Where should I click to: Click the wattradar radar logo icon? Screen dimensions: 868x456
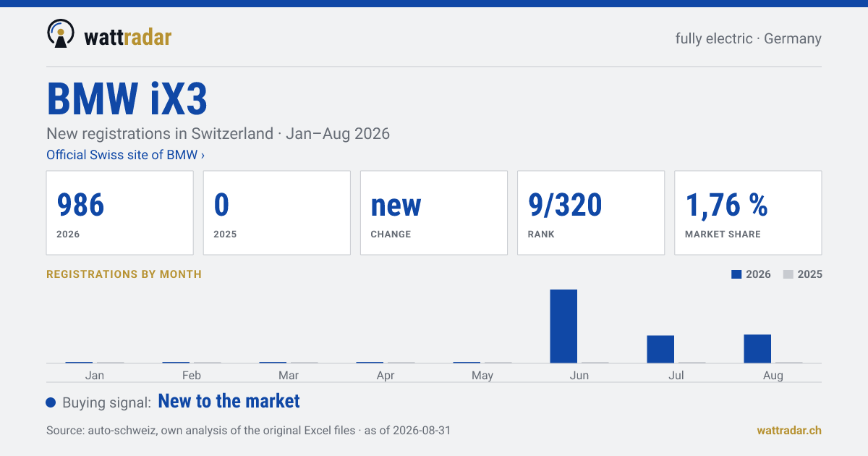pyautogui.click(x=60, y=34)
